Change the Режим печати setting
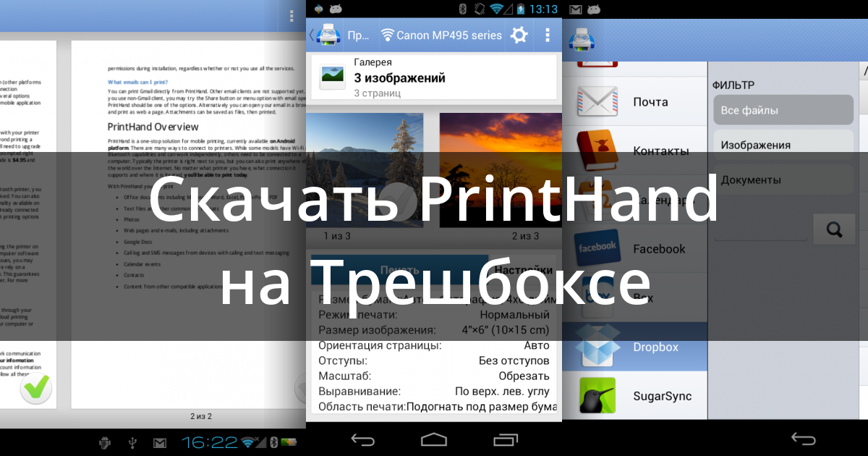The image size is (868, 456). (x=434, y=315)
